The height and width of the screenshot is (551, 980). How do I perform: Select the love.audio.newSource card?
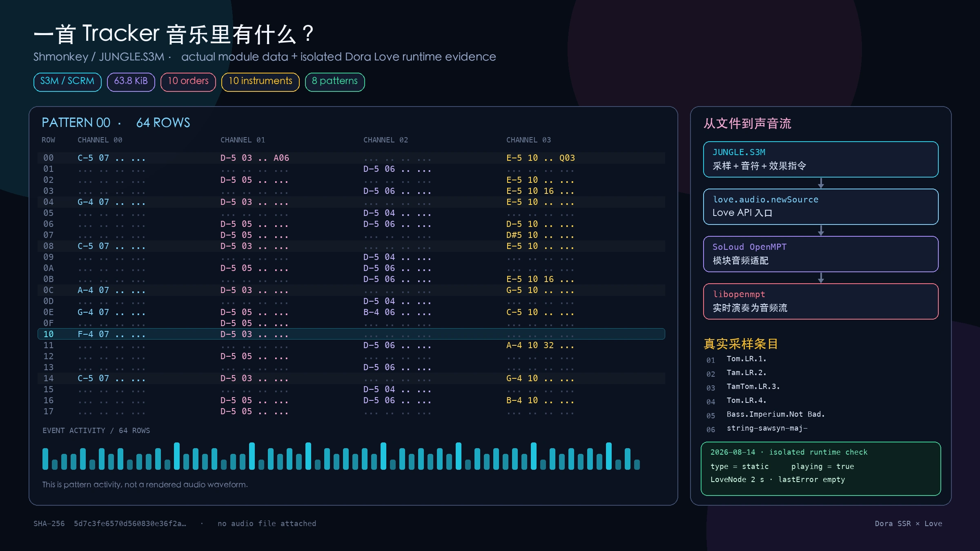tap(821, 207)
